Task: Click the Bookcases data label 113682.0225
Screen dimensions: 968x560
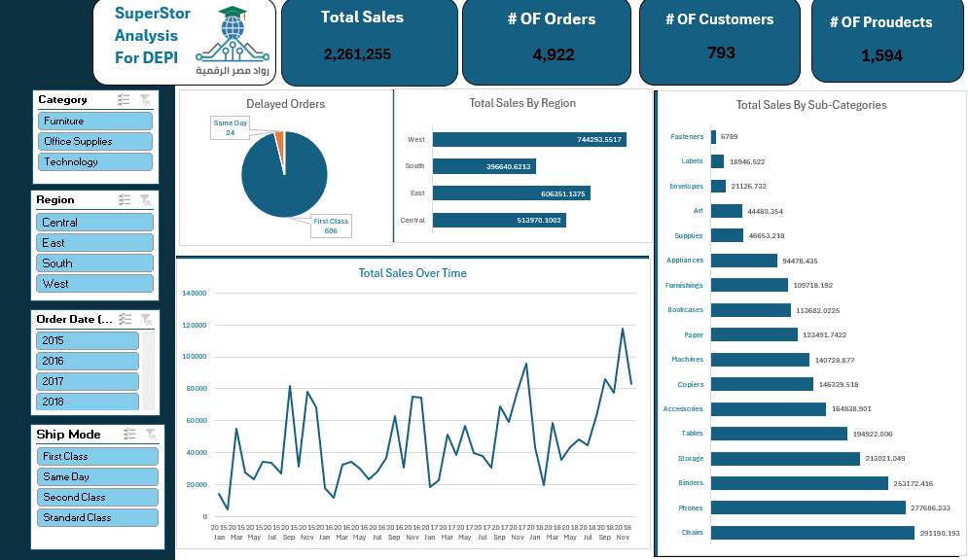Action: (x=818, y=310)
